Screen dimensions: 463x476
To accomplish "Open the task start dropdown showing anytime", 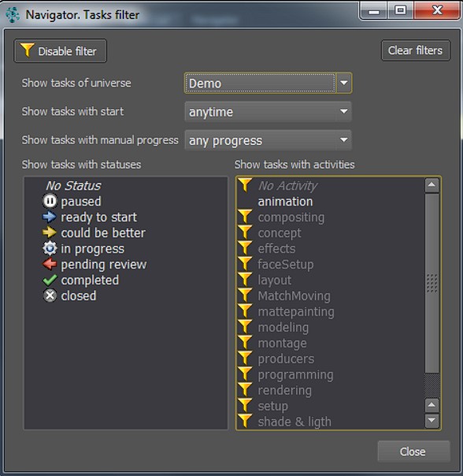I will 268,112.
